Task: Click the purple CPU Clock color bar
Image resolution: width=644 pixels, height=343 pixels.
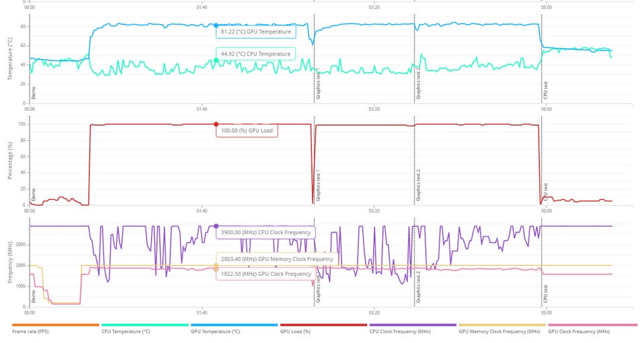Action: pyautogui.click(x=413, y=325)
